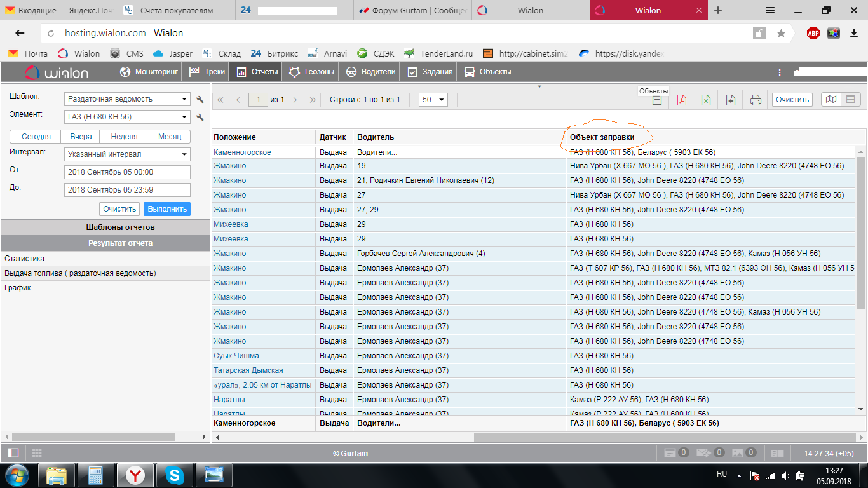Click the Объекты list icon in report toolbar

657,100
